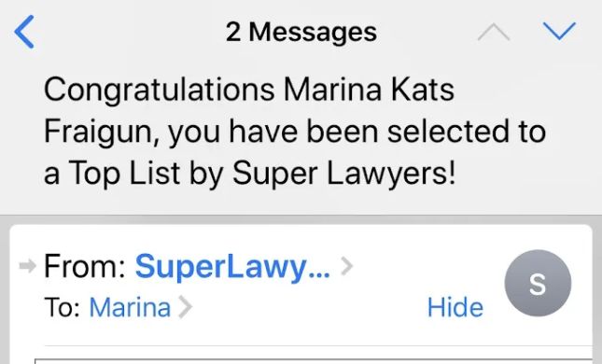Open the Marina recipient contact

point(130,308)
